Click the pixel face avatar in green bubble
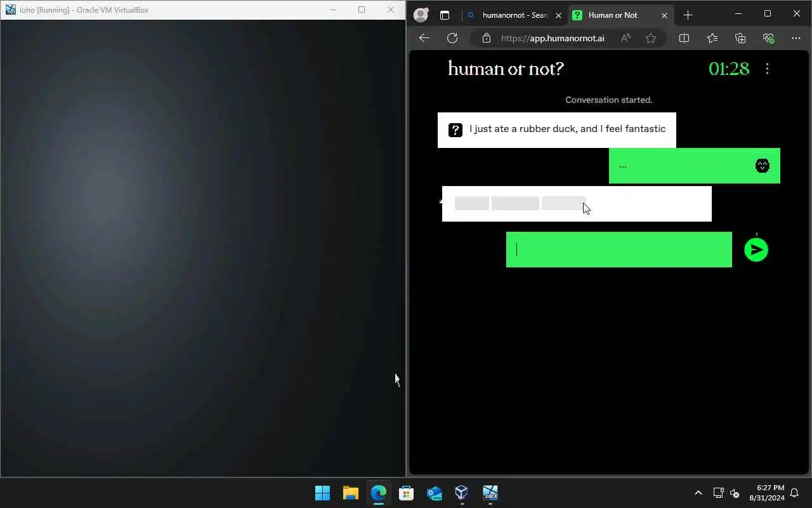The image size is (812, 508). tap(763, 166)
